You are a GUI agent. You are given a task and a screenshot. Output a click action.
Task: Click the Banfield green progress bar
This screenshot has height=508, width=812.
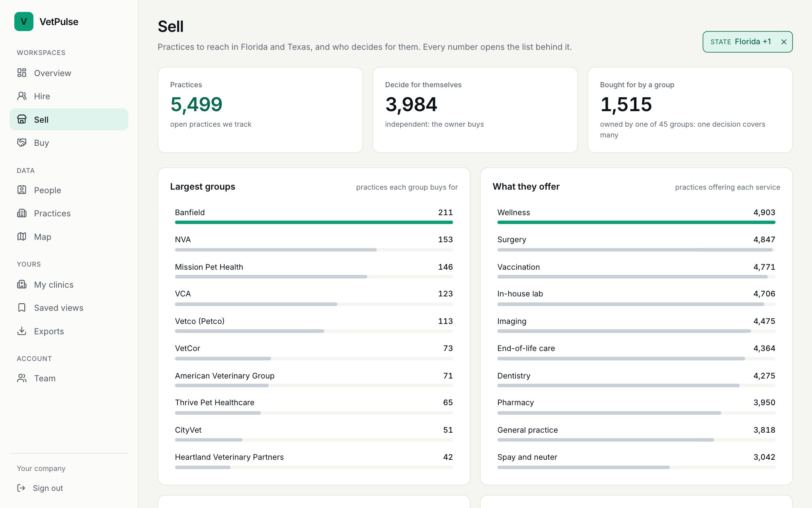click(x=314, y=222)
